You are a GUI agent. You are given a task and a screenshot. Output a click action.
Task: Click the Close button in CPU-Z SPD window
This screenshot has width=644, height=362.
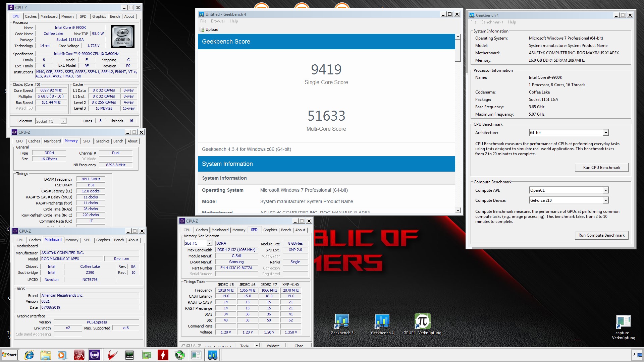point(299,346)
